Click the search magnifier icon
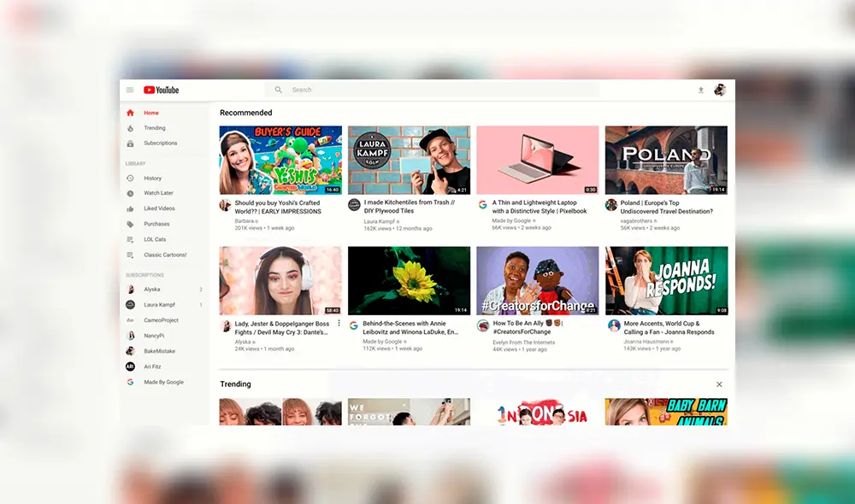The height and width of the screenshot is (504, 855). click(278, 90)
